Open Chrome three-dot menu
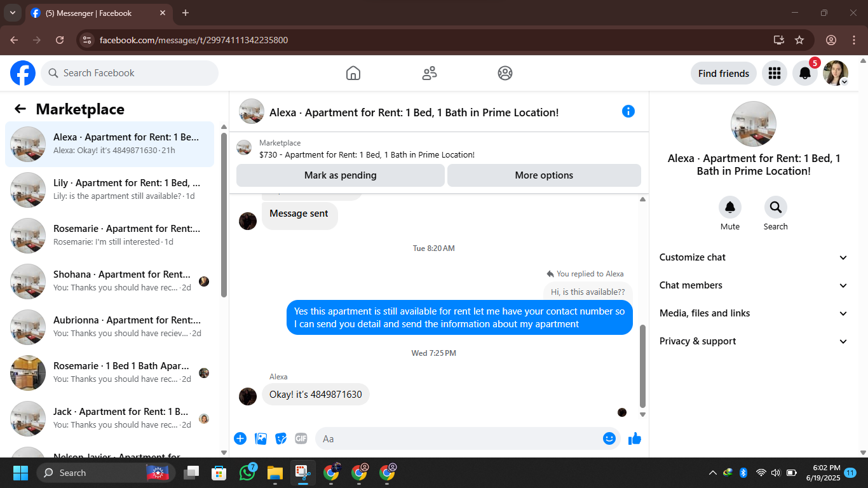This screenshot has height=488, width=868. tap(854, 40)
